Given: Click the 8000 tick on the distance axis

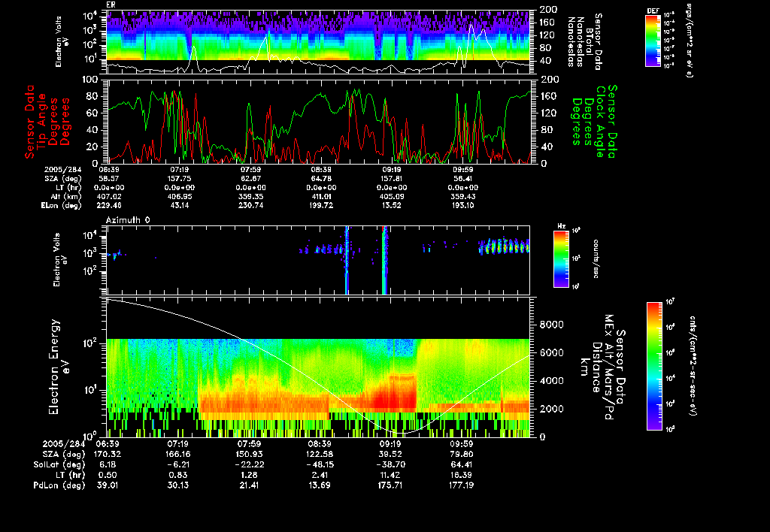Looking at the screenshot, I should [552, 325].
